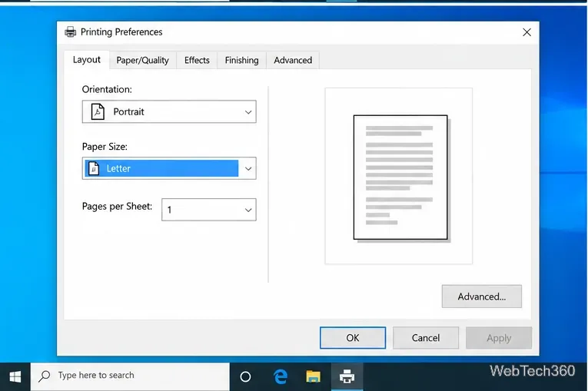Switch to the Layout tab
Viewport: 588px width, 391px height.
point(87,60)
